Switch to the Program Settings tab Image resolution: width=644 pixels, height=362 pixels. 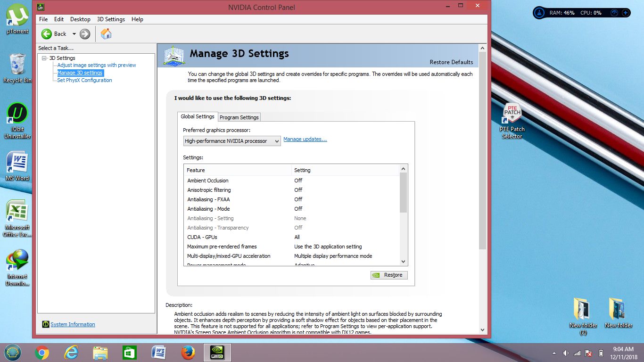coord(239,117)
